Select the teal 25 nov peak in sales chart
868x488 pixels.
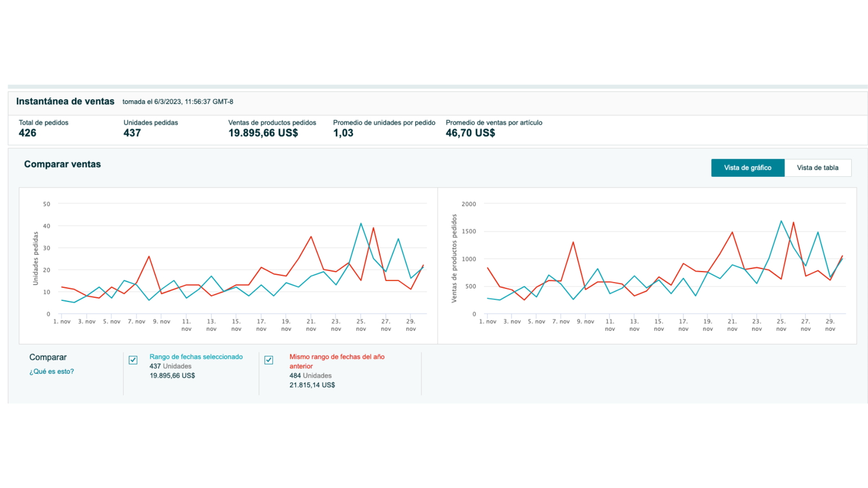pos(781,221)
